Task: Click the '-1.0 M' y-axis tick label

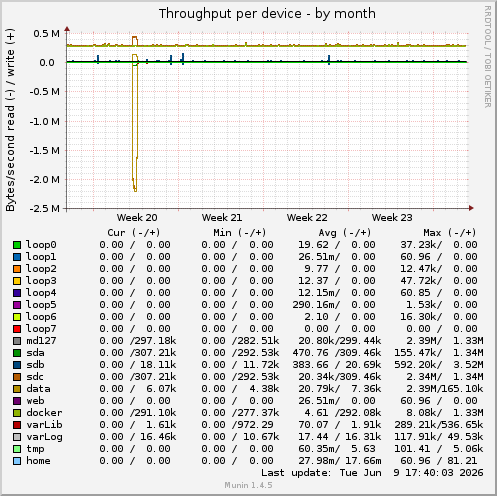Action: (x=44, y=122)
